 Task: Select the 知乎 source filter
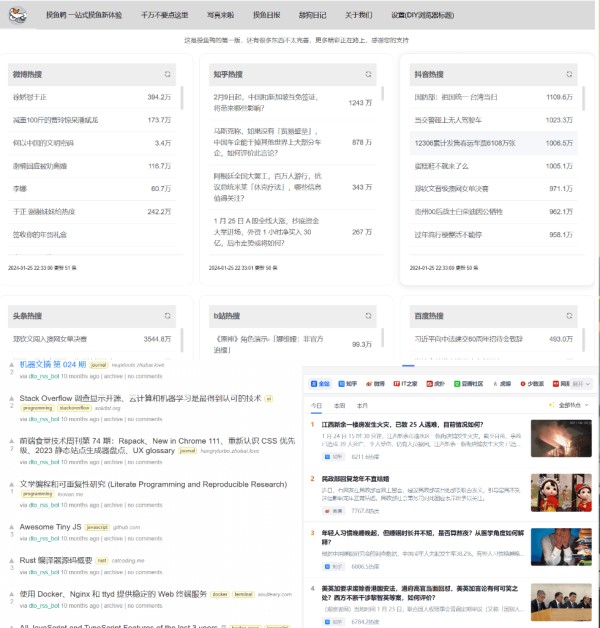click(x=347, y=384)
